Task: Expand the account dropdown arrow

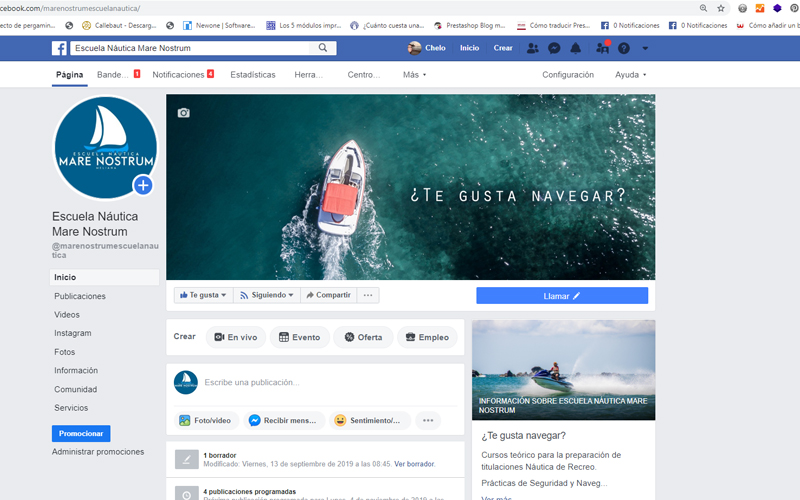Action: pyautogui.click(x=645, y=48)
